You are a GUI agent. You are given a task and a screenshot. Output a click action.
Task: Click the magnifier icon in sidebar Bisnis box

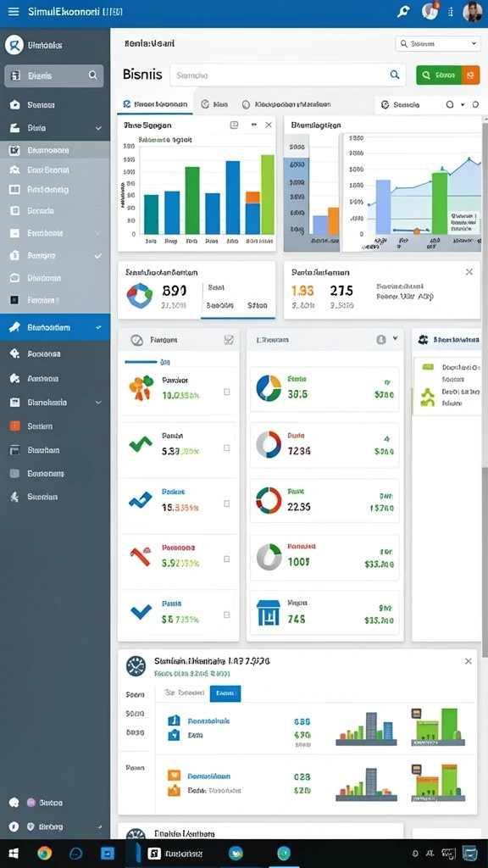coord(92,75)
